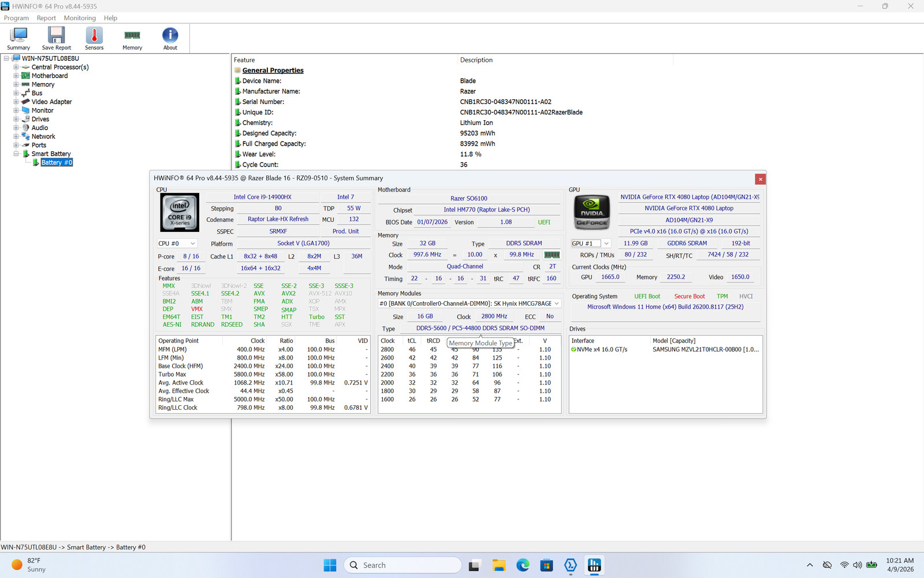Click the Wear Level value 11.8 %
Viewport: 924px width, 578px height.
[x=471, y=154]
